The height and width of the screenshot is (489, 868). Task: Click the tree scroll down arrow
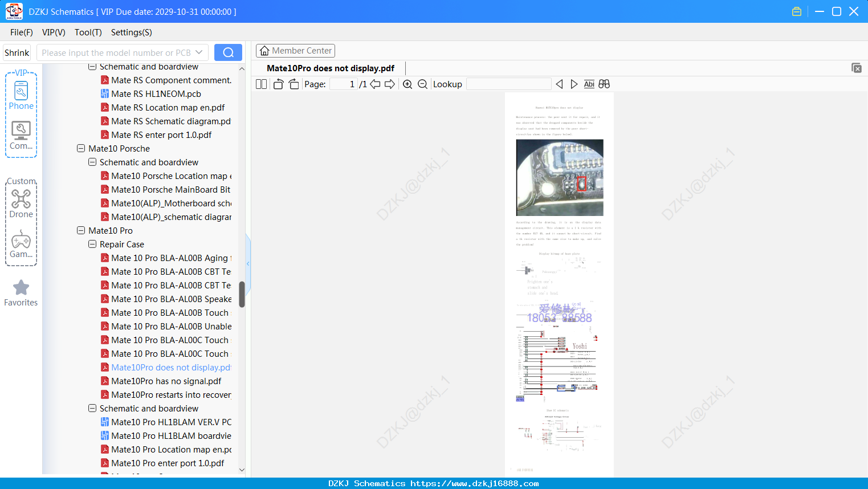pyautogui.click(x=242, y=470)
